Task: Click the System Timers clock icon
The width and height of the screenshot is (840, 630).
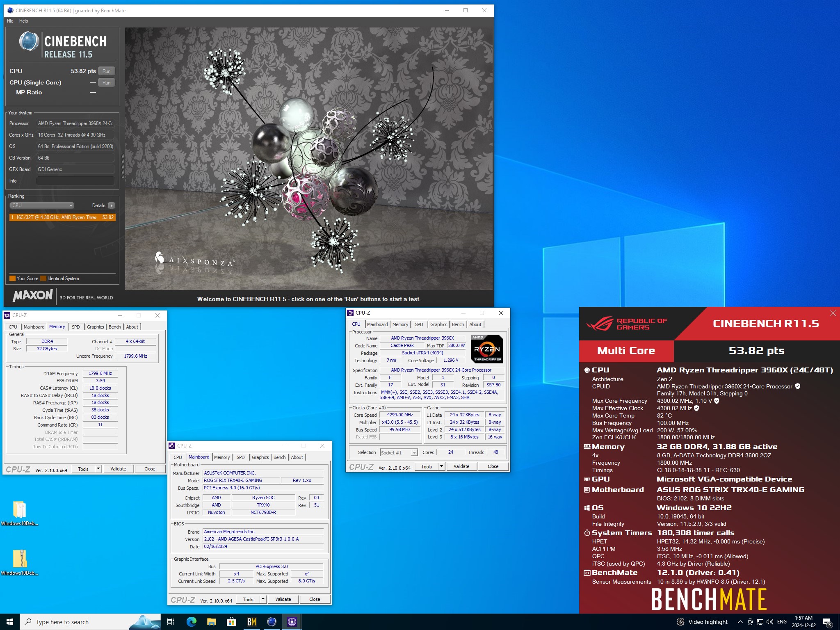Action: [x=587, y=533]
